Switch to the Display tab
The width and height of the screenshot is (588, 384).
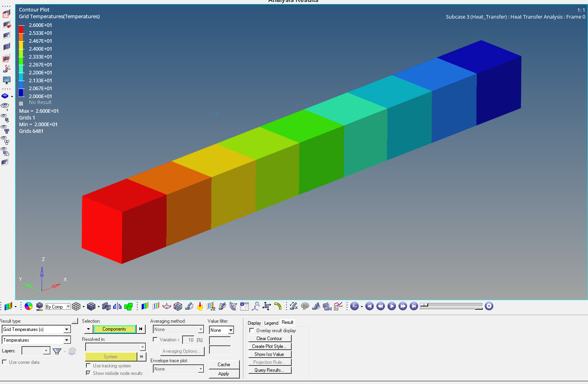click(x=254, y=323)
